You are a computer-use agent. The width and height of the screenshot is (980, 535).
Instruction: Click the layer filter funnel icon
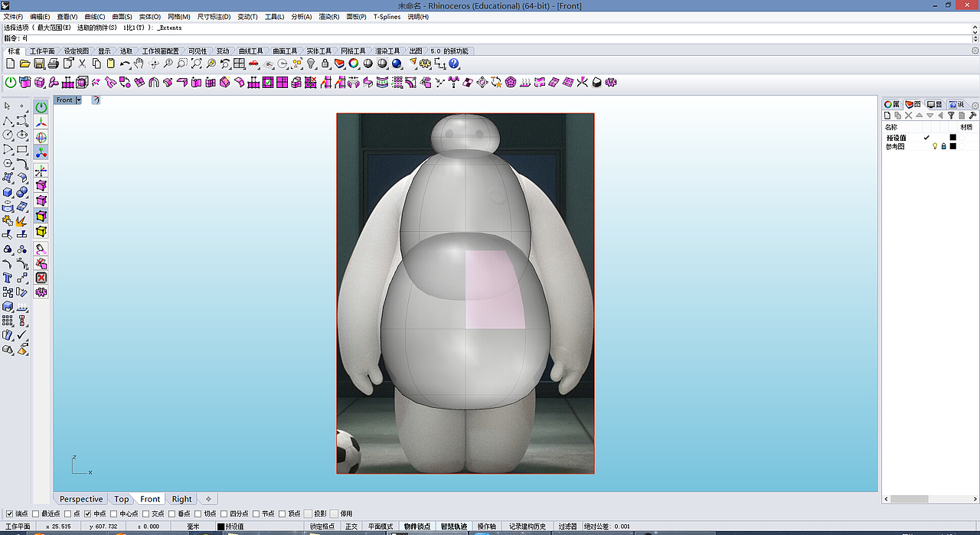tap(951, 116)
